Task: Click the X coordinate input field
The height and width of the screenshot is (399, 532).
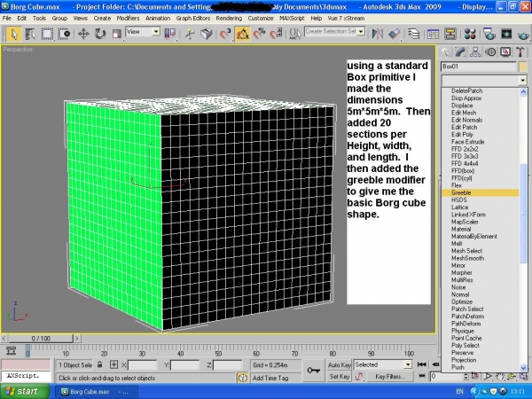Action: (x=142, y=365)
